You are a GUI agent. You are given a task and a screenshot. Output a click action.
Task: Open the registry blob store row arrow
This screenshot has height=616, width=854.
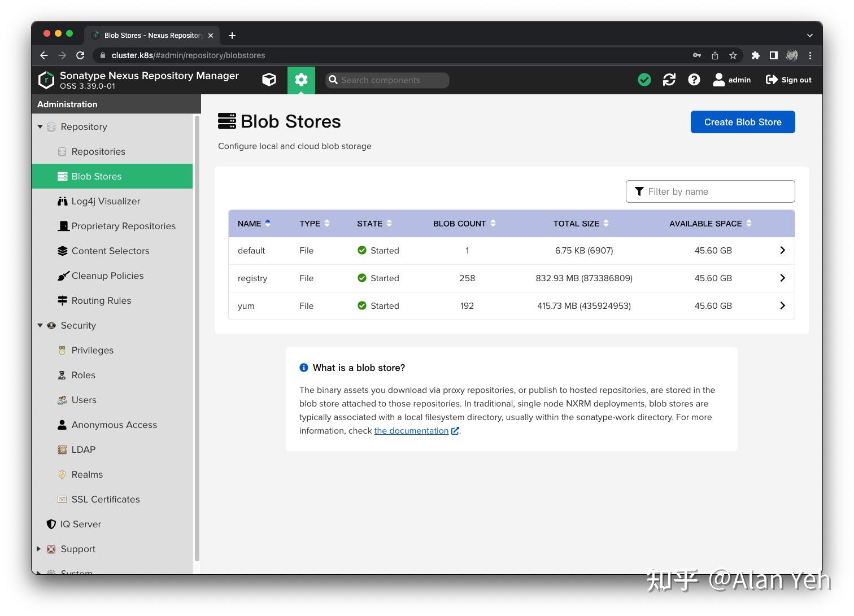[x=782, y=278]
